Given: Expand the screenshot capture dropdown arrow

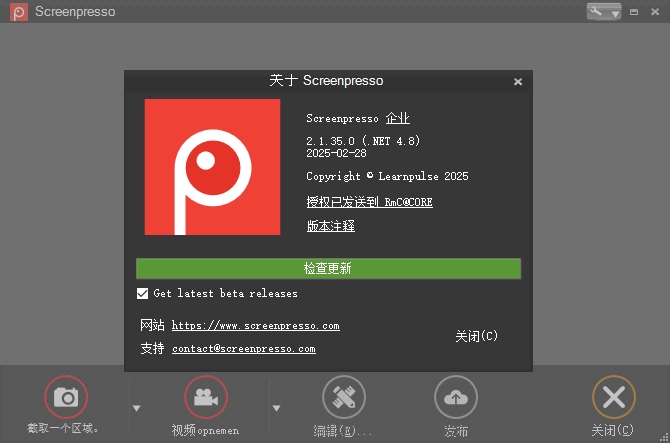Looking at the screenshot, I should 136,408.
